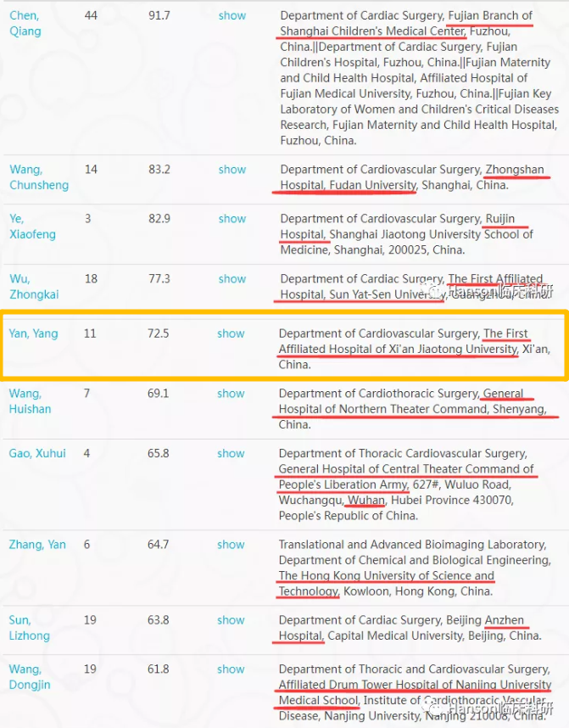Click show in Wu, Zhongkai row
Screen dimensions: 569x728
tap(232, 279)
